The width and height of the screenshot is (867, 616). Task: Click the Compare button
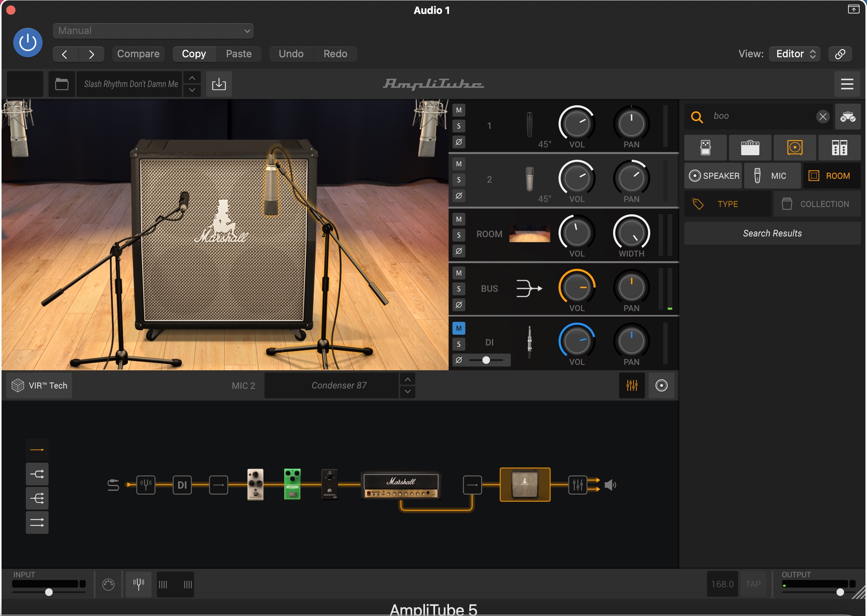pos(138,54)
